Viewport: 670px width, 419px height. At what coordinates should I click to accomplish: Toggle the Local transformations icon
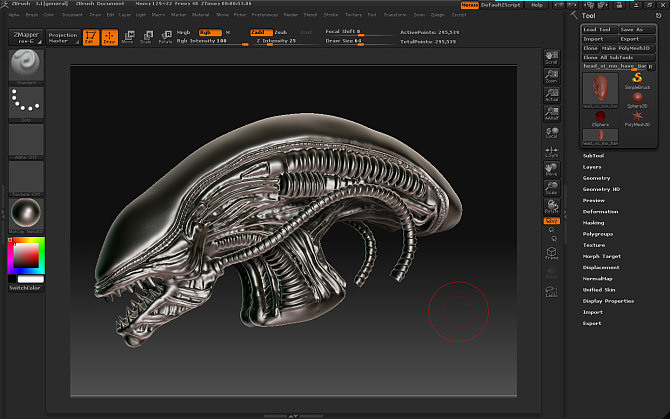coord(552,132)
